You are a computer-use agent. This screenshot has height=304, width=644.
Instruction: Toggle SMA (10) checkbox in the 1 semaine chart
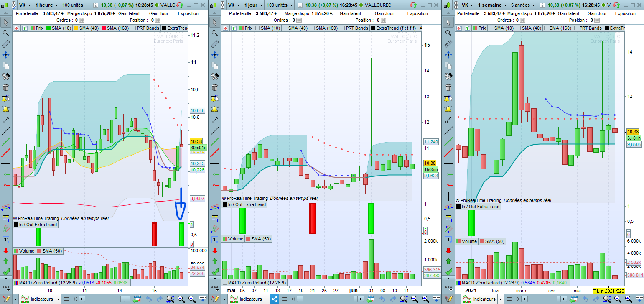pos(491,28)
